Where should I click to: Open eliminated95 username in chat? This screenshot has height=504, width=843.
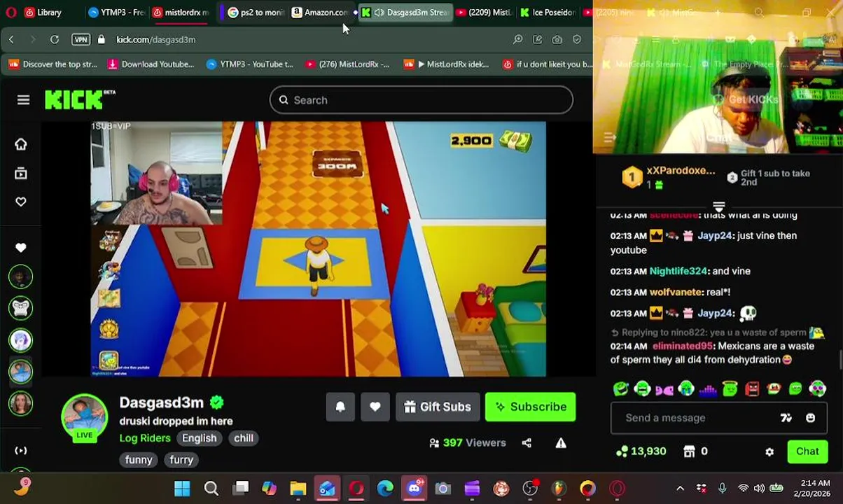click(x=683, y=346)
